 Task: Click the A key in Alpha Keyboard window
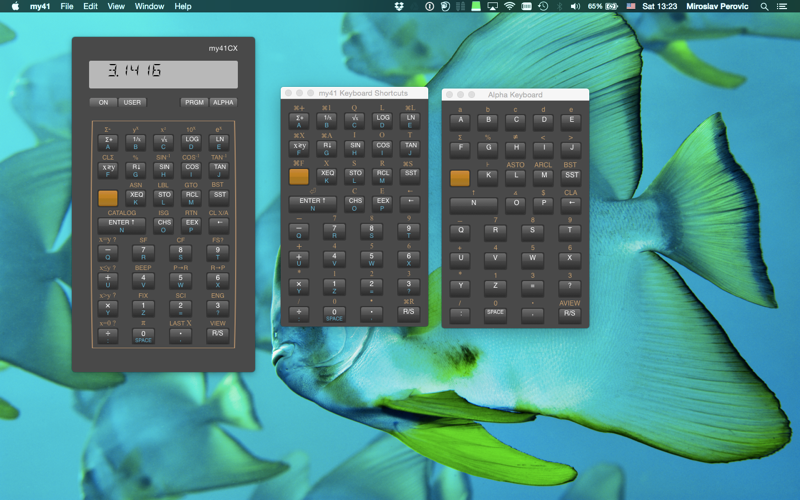click(460, 122)
